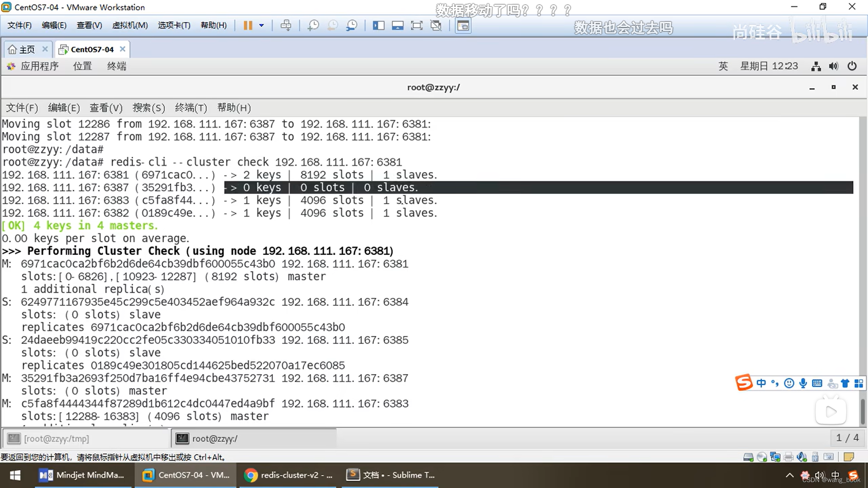Click the VMware pause VM button

248,25
